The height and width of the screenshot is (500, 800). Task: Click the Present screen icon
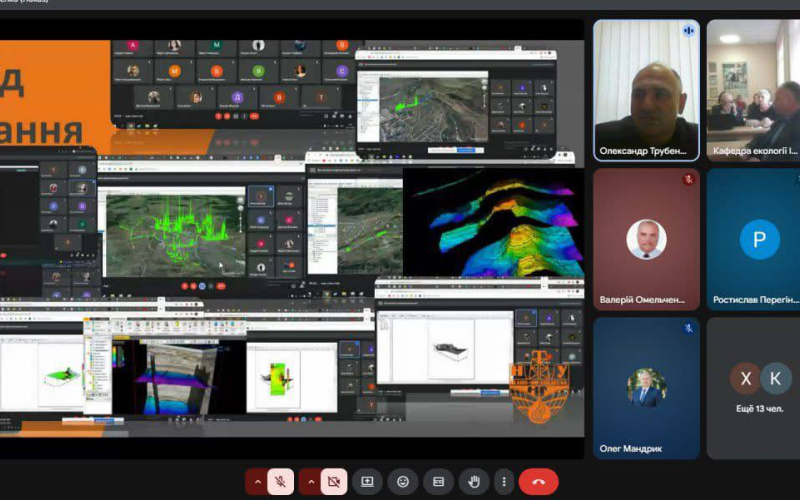[x=368, y=482]
